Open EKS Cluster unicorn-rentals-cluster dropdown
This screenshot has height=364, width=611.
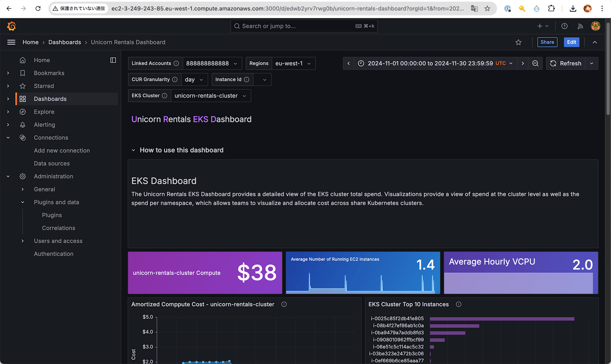tap(211, 96)
